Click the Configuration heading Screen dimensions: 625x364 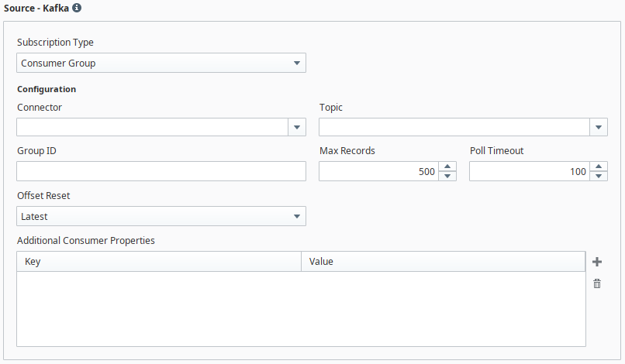pyautogui.click(x=47, y=89)
